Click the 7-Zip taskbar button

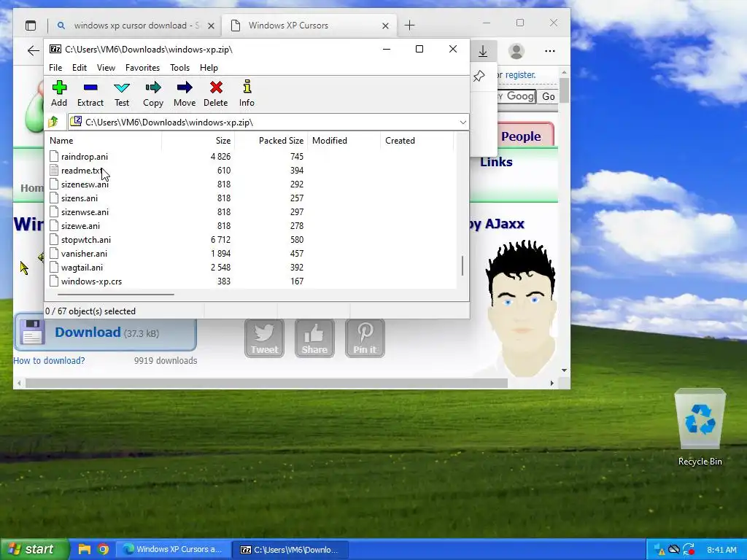(290, 550)
